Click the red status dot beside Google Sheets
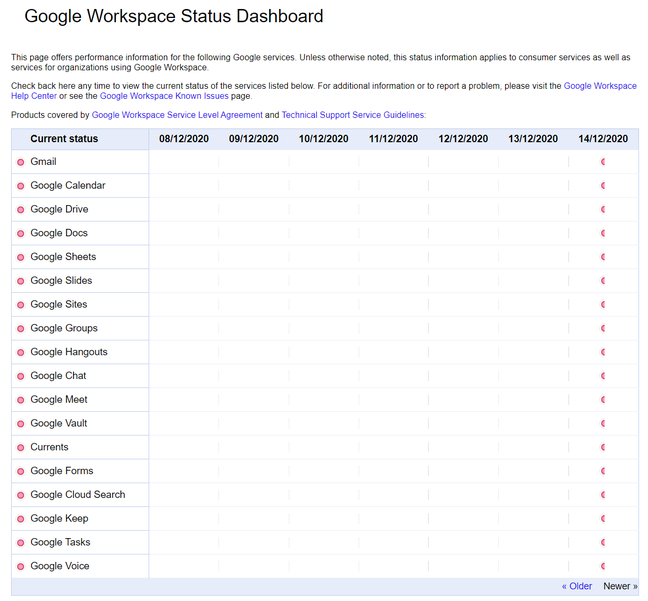Image resolution: width=648 pixels, height=601 pixels. point(20,258)
